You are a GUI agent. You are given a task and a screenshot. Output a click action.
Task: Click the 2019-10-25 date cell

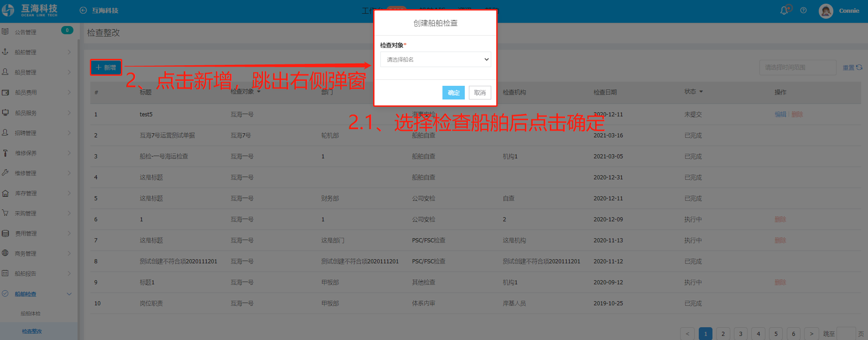coord(608,303)
